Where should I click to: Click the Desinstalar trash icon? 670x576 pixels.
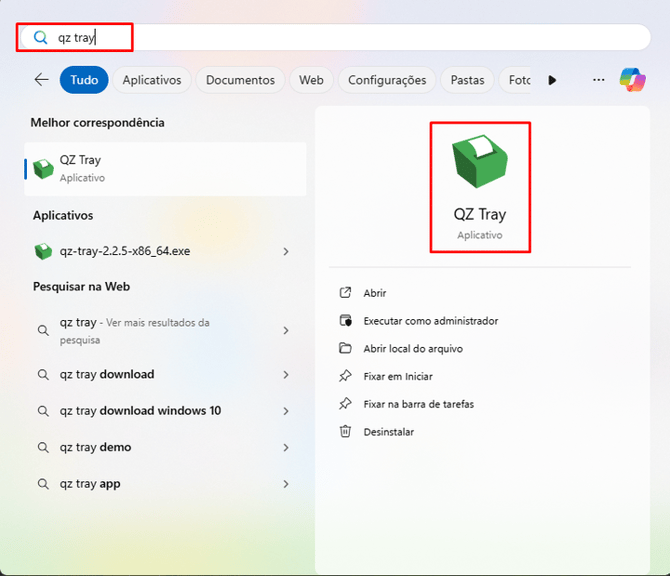(345, 432)
